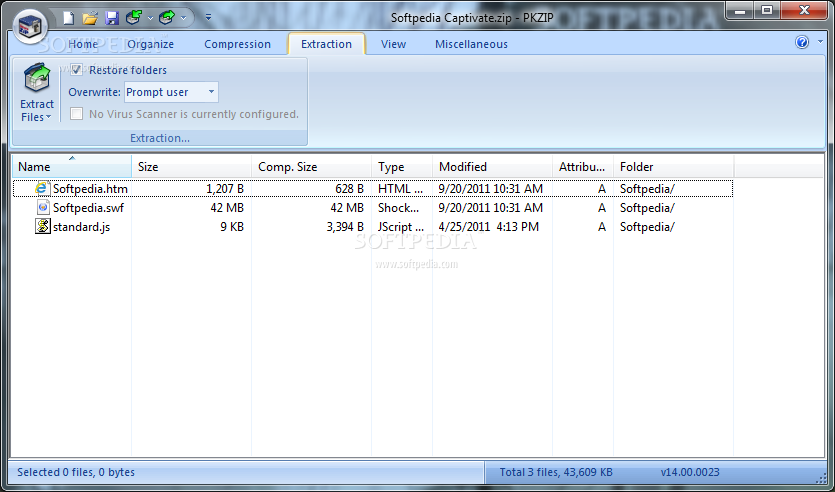Switch to the Home tab

pyautogui.click(x=83, y=44)
